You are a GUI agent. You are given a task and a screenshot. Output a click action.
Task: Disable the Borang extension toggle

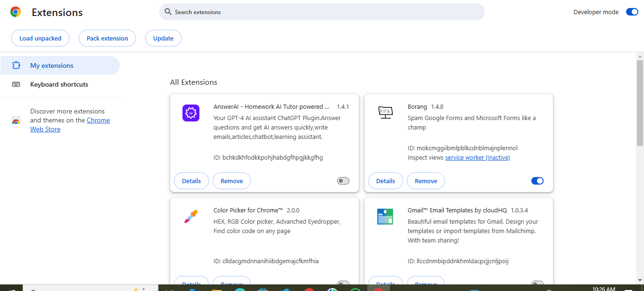537,181
